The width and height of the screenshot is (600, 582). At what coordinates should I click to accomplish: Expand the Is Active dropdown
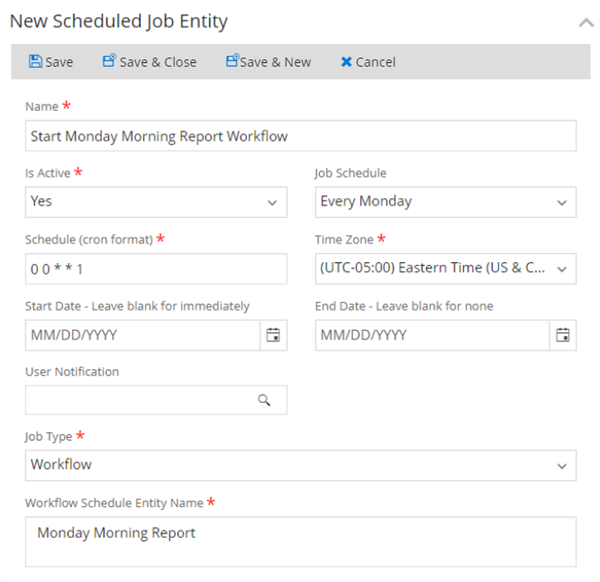pyautogui.click(x=271, y=202)
